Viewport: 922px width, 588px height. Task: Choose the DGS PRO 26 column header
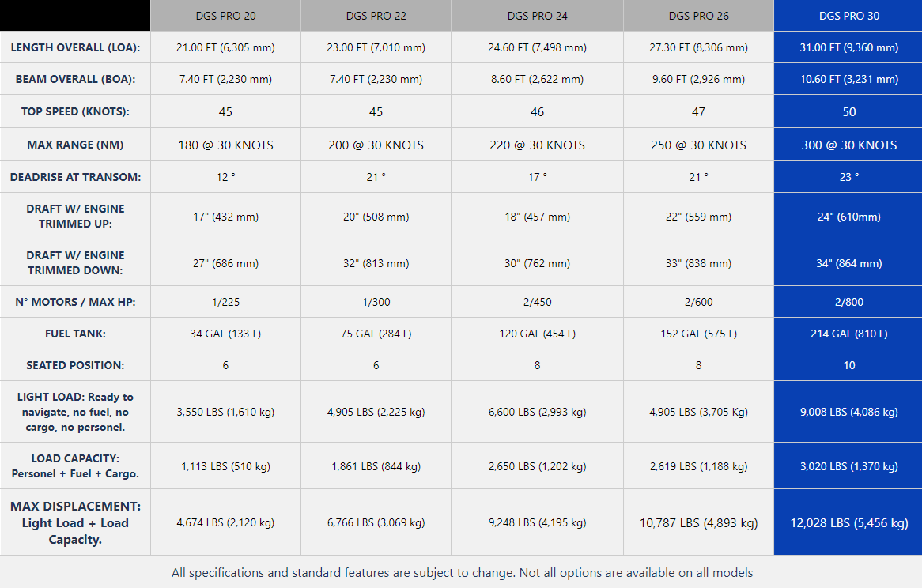point(698,16)
